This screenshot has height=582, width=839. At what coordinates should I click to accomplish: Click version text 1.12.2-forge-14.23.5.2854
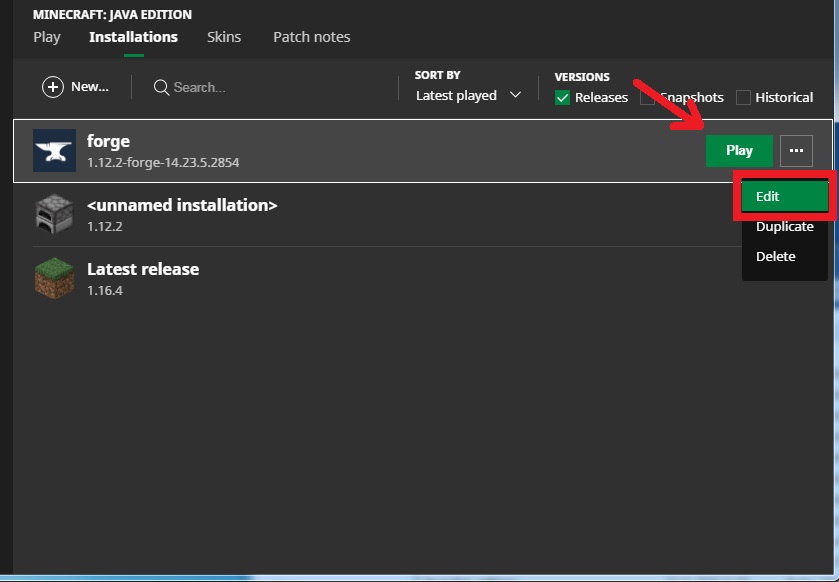pos(163,163)
